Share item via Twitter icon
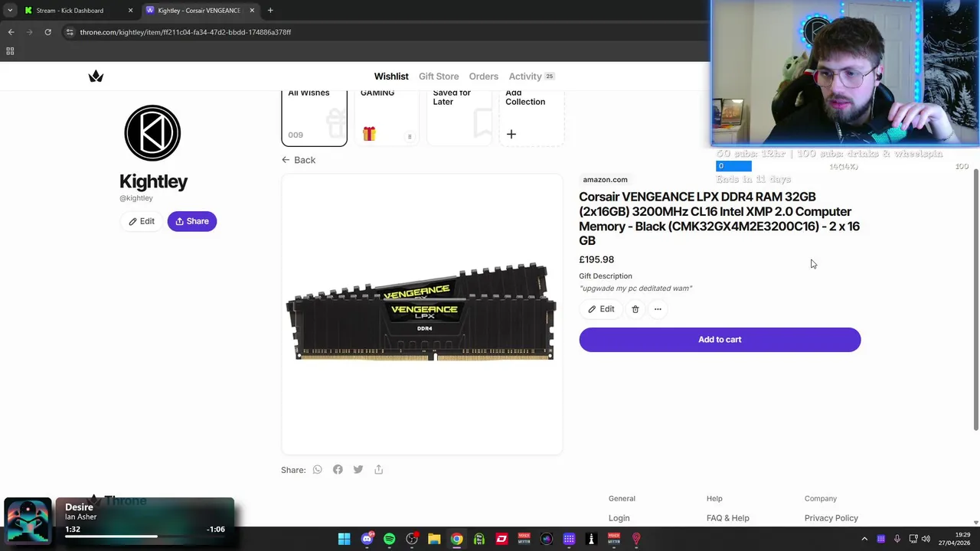Image resolution: width=980 pixels, height=551 pixels. (x=358, y=470)
